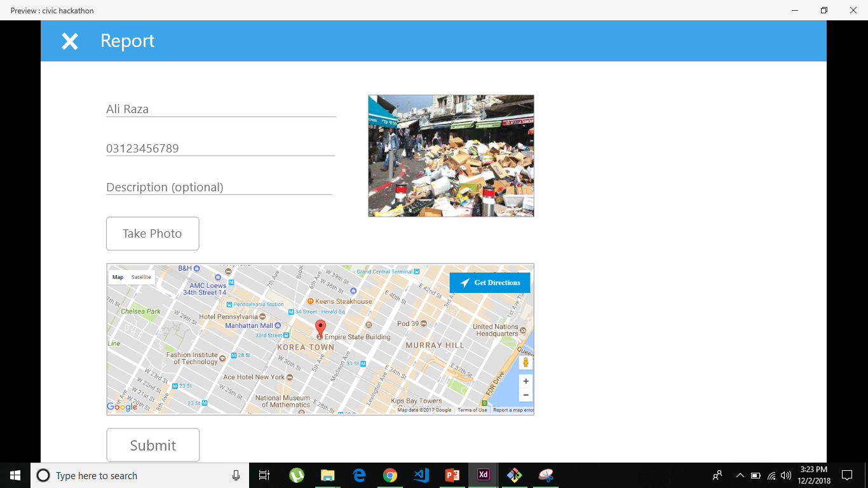
Task: Open Google Chrome from the taskbar
Action: [x=390, y=475]
